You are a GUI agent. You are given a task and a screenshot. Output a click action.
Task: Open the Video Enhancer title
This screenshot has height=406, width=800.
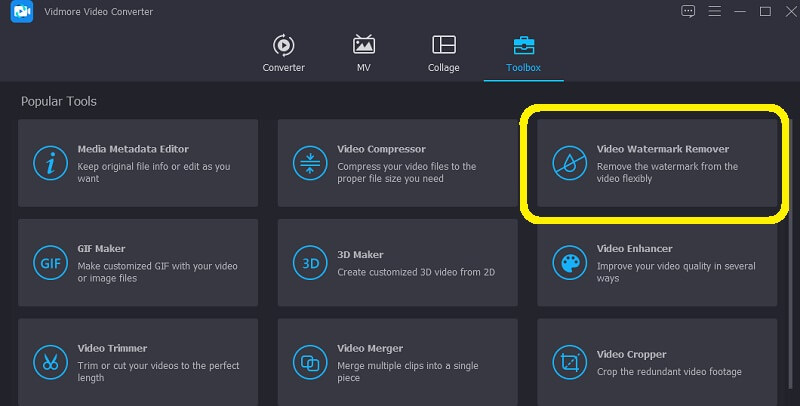(x=634, y=248)
